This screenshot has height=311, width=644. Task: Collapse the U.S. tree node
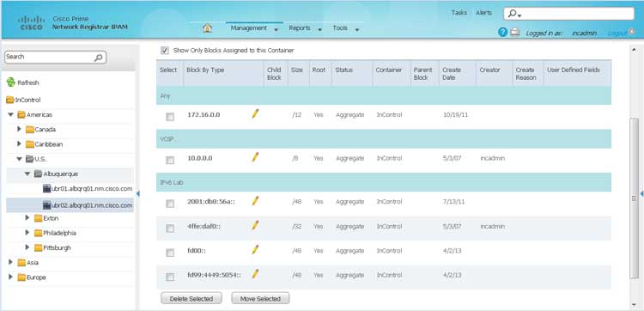click(x=19, y=159)
